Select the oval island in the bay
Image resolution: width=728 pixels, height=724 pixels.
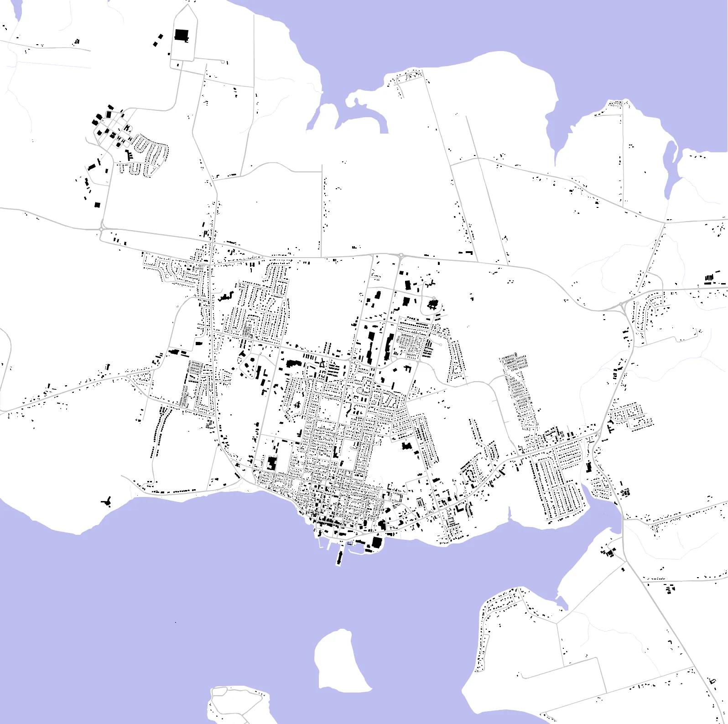pyautogui.click(x=341, y=660)
